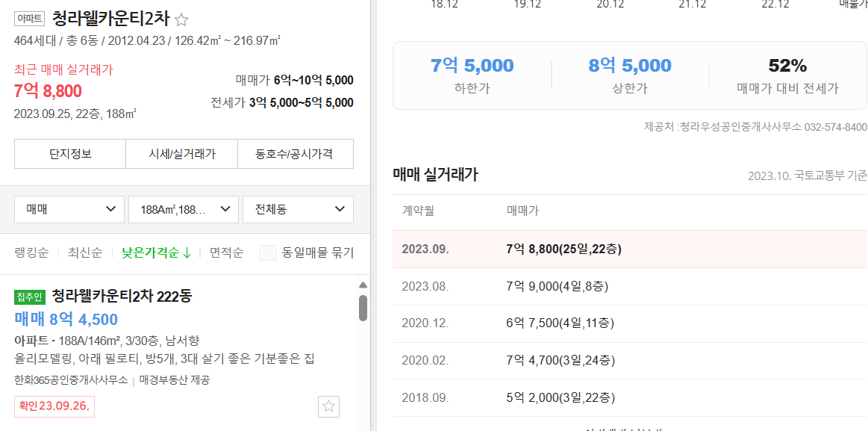Screen dimensions: 868x431
Task: Select the 시세/실거래가 tab
Action: tap(182, 153)
